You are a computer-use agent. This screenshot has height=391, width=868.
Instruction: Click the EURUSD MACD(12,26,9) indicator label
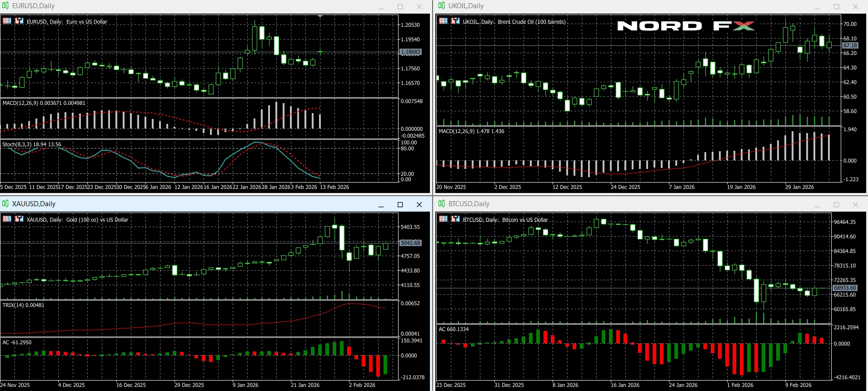click(44, 103)
